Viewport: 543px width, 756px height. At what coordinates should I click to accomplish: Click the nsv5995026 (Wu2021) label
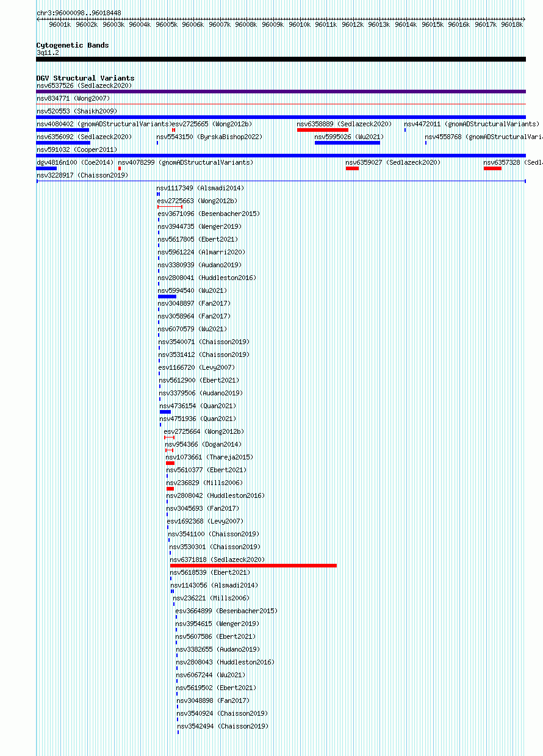point(349,137)
